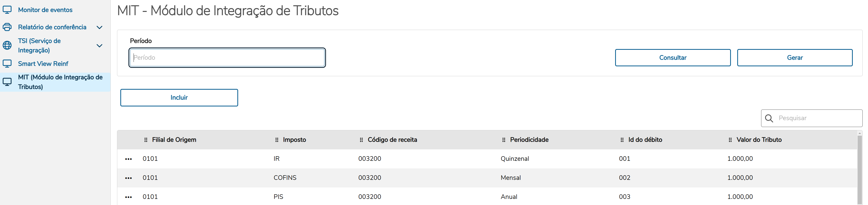The width and height of the screenshot is (868, 205).
Task: Click the drag handle on Filial de Origem column
Action: 146,140
